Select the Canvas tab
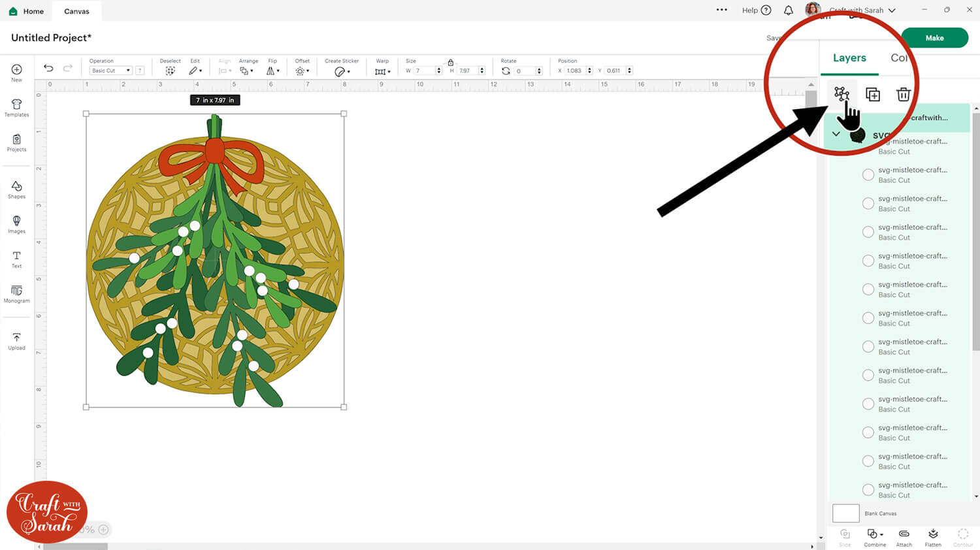980x550 pixels. pyautogui.click(x=76, y=11)
